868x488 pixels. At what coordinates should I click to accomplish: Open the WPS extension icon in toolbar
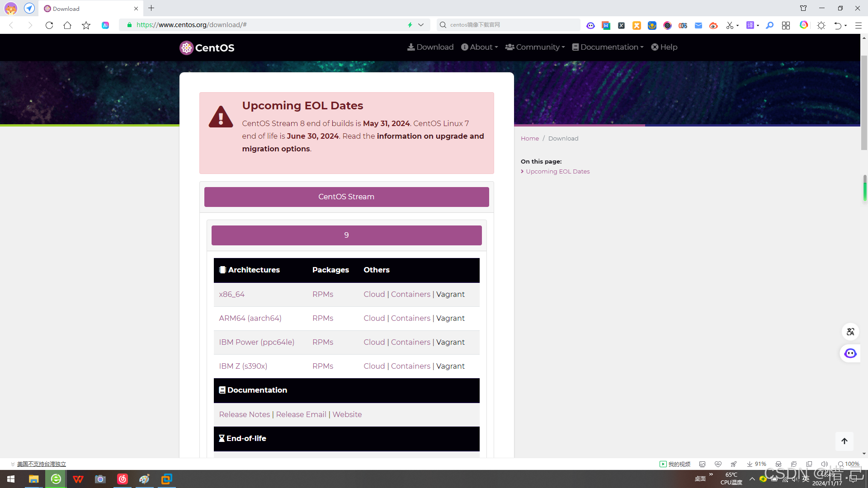coord(606,25)
